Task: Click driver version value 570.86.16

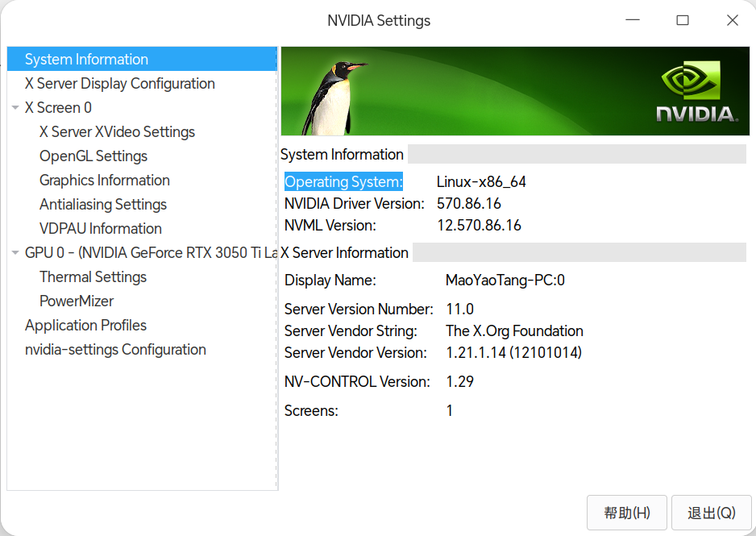Action: [x=468, y=203]
